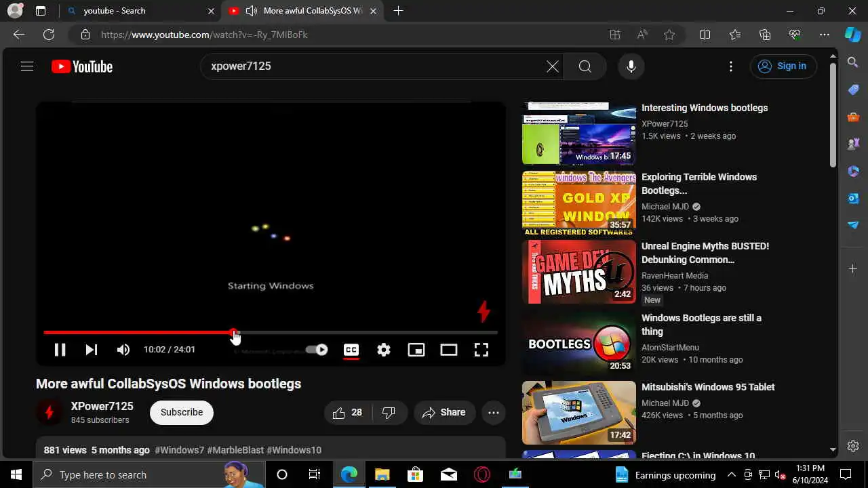Open split screen in Edge

tap(705, 35)
